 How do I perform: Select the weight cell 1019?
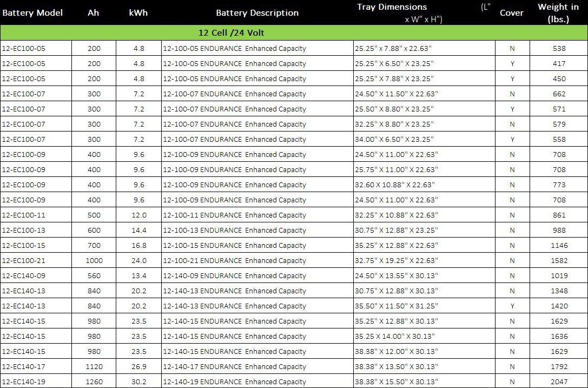(559, 275)
